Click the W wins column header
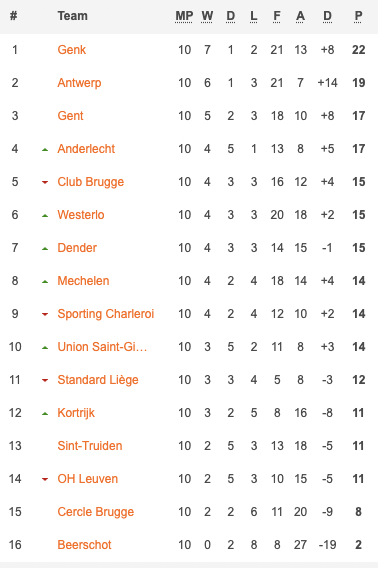 coord(207,16)
